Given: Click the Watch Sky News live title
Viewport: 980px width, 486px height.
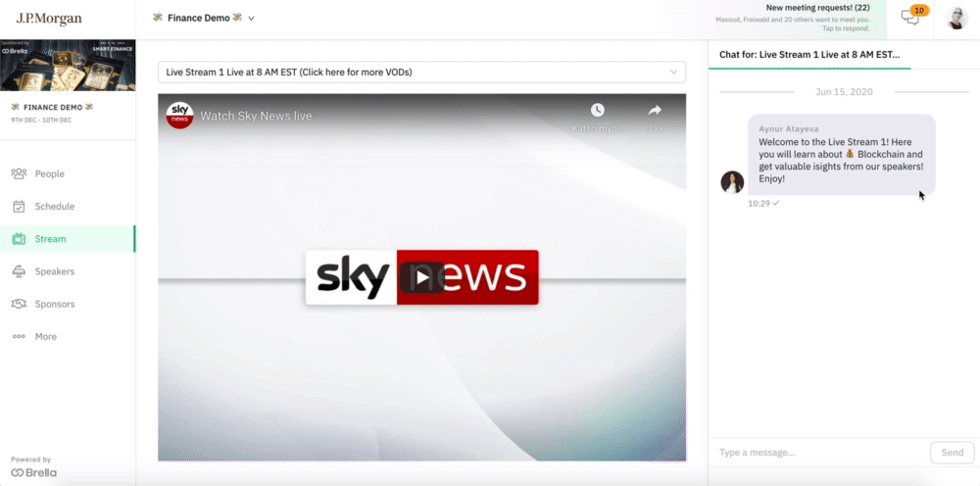Looking at the screenshot, I should [x=256, y=117].
